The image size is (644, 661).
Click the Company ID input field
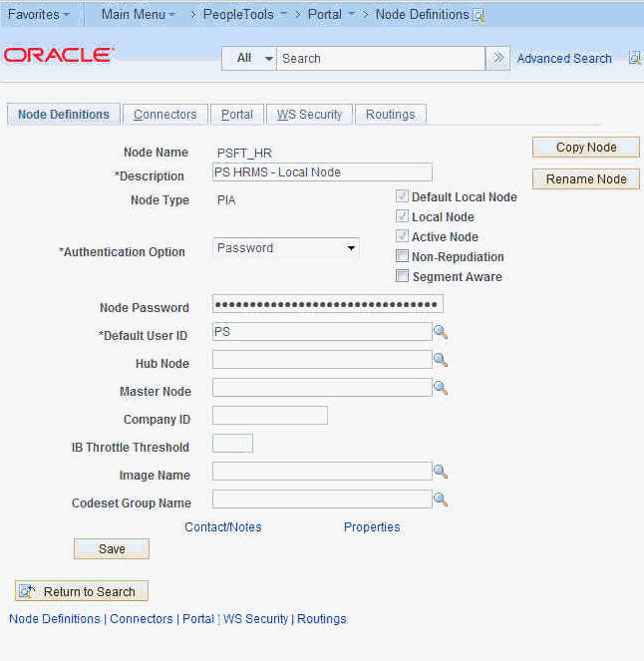[x=270, y=415]
